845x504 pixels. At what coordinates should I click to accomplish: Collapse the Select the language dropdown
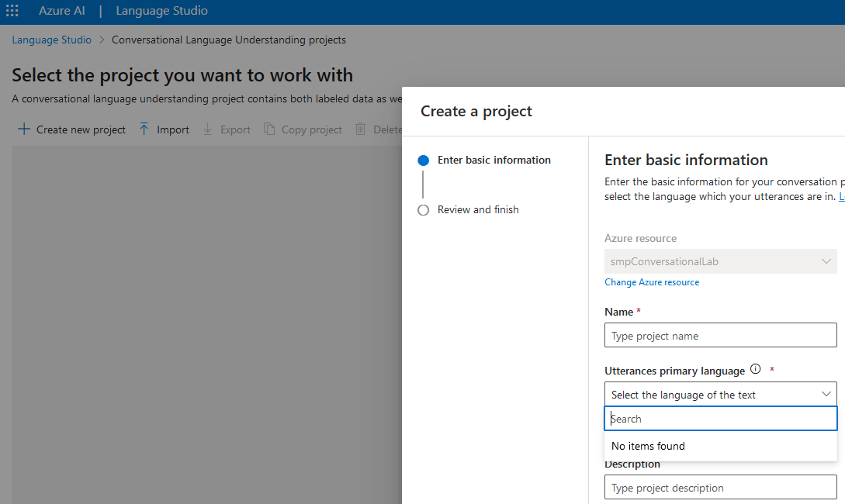click(x=721, y=394)
